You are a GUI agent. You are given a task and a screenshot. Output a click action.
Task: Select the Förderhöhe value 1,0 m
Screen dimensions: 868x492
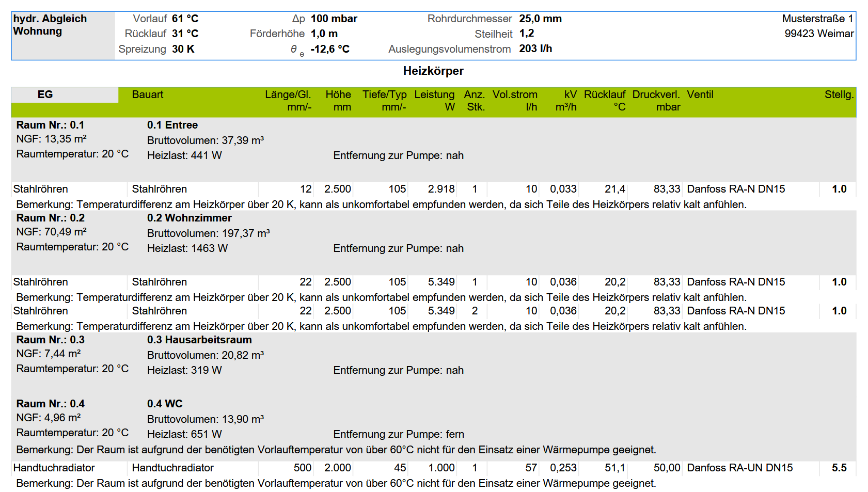[324, 34]
